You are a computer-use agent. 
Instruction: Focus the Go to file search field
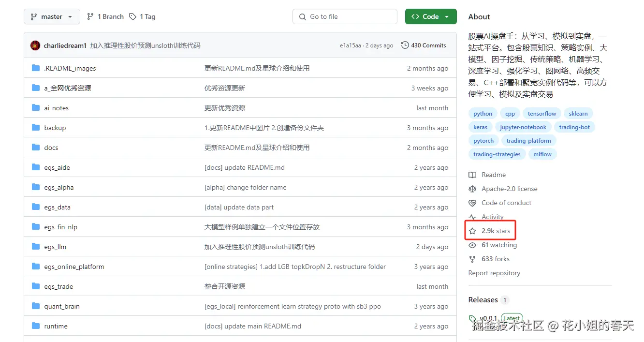(x=345, y=16)
